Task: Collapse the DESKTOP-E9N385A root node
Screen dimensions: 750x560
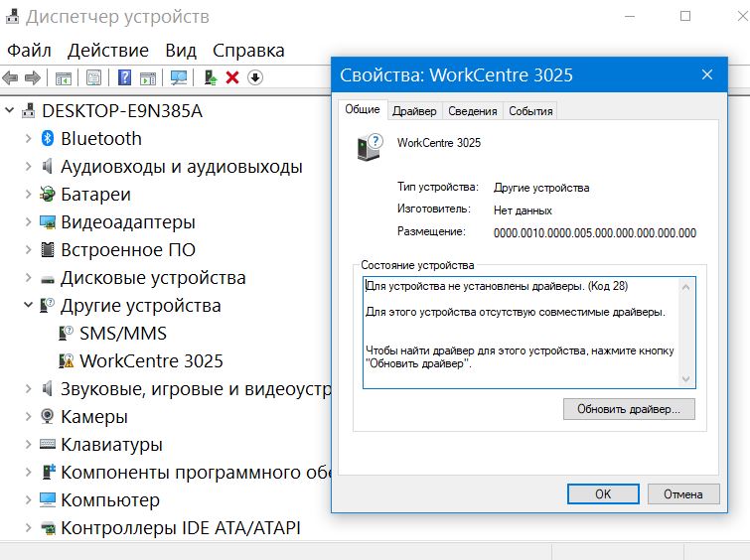Action: [x=10, y=111]
